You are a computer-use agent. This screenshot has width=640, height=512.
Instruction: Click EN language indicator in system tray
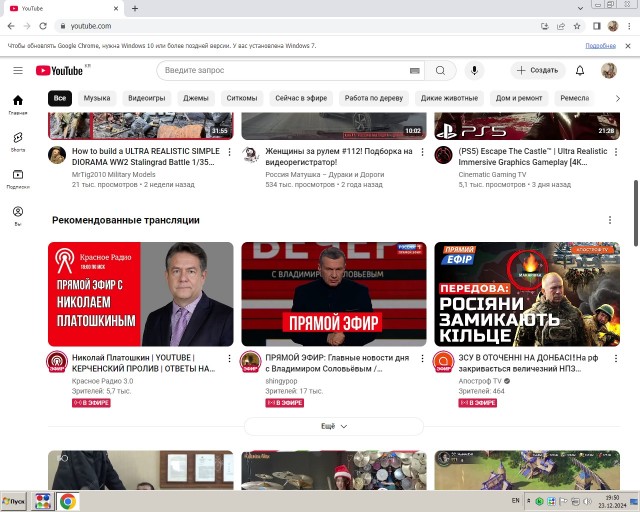[516, 501]
